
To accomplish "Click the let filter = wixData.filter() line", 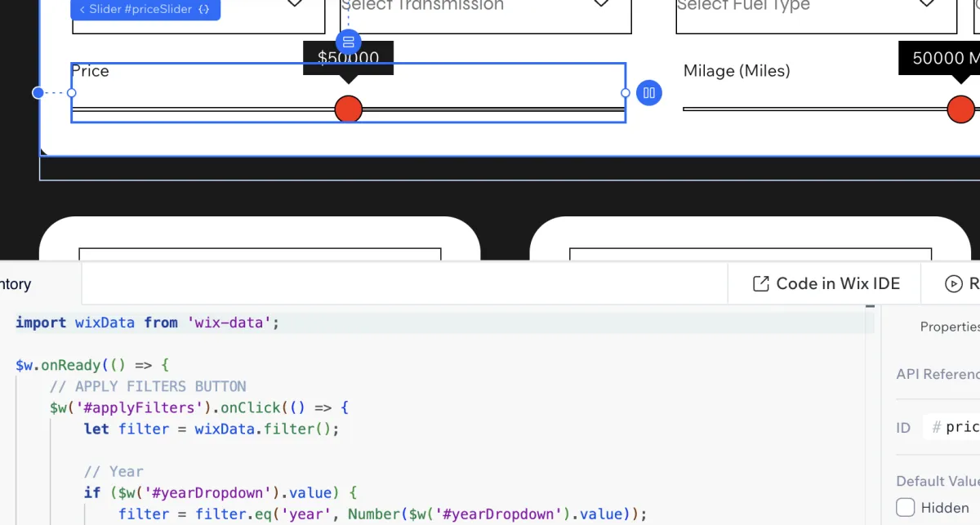I will tap(211, 429).
